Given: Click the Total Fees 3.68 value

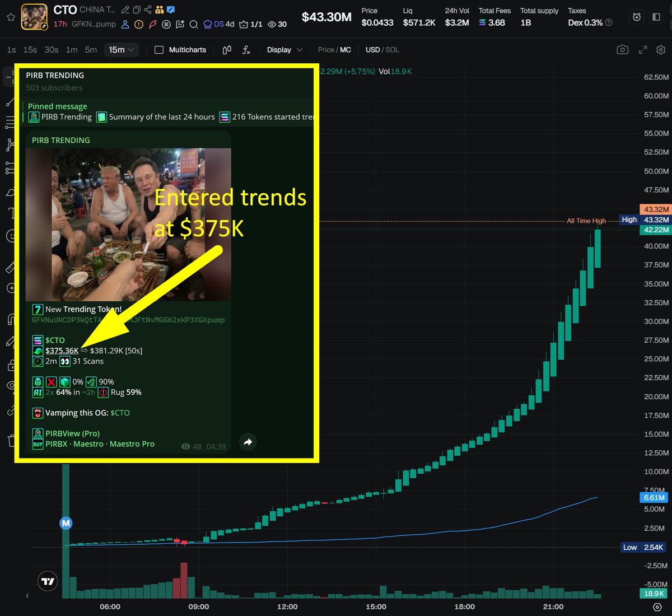Looking at the screenshot, I should point(492,23).
